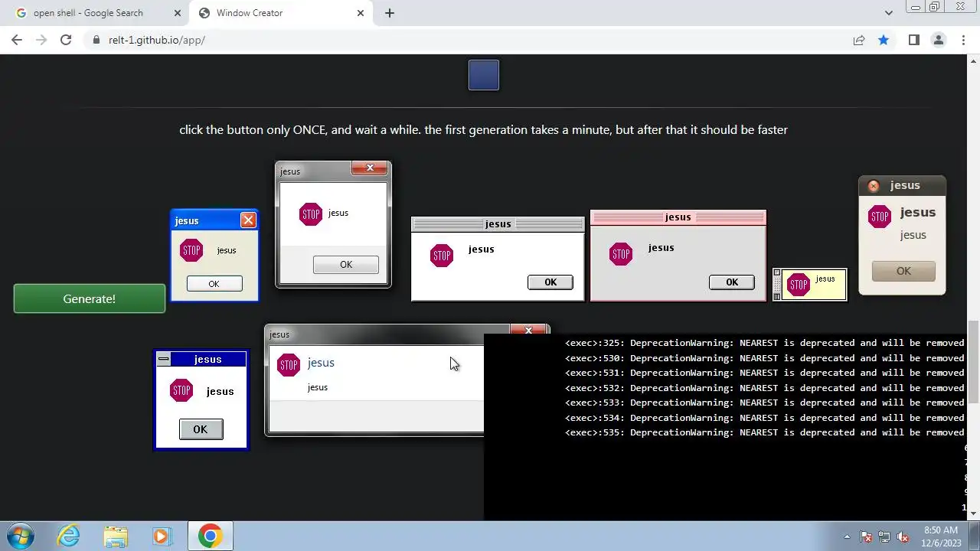Select the blue color swatch at page top

(484, 75)
